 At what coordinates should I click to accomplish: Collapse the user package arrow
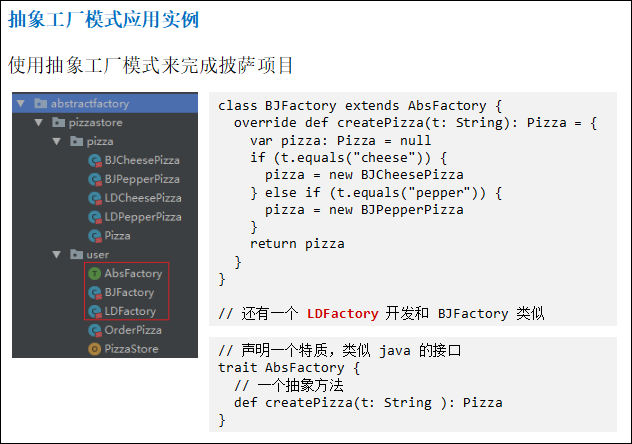pyautogui.click(x=57, y=255)
